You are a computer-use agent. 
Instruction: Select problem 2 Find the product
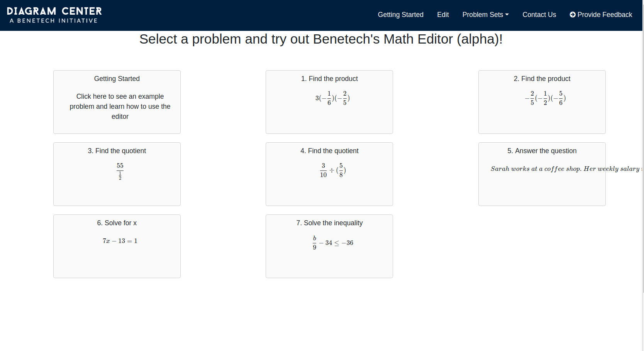542,102
